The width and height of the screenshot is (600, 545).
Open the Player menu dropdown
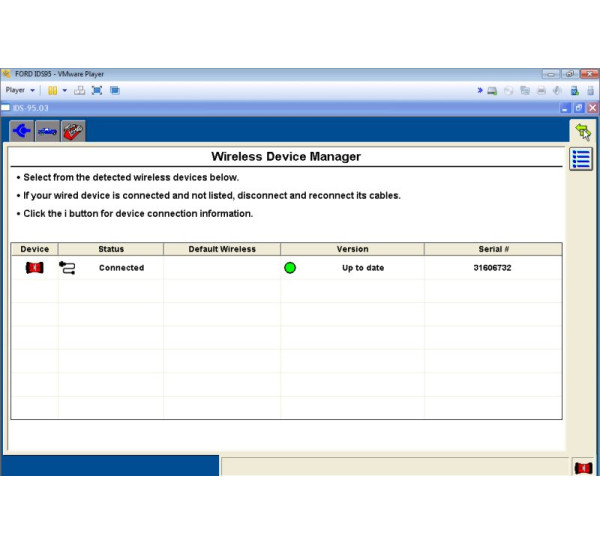(19, 90)
